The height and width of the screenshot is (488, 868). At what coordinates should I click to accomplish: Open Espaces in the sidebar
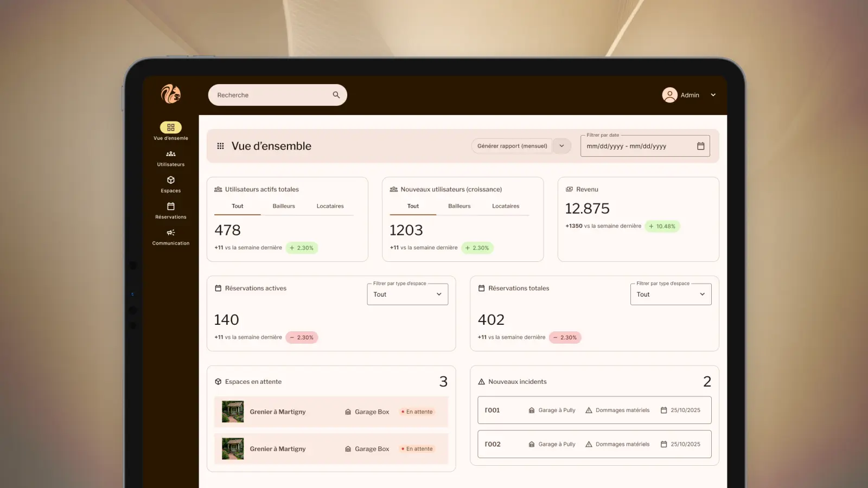[x=171, y=184]
